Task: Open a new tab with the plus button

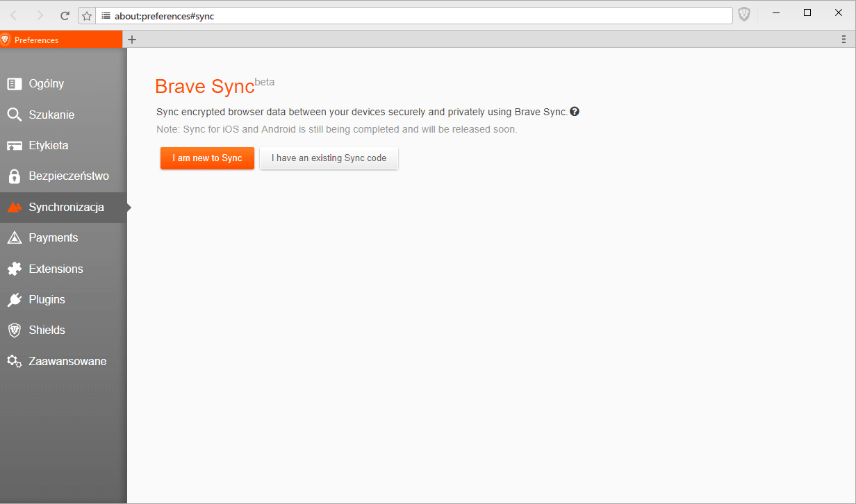Action: tap(132, 40)
